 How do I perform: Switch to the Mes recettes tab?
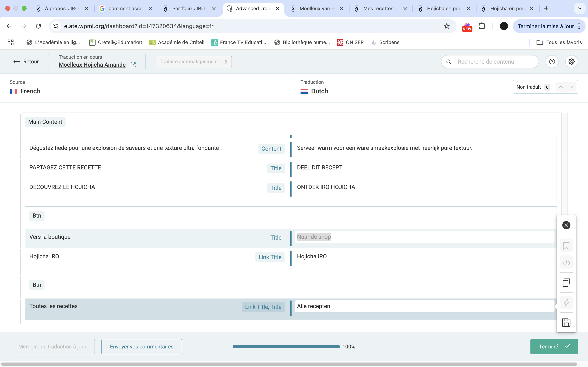coord(378,9)
